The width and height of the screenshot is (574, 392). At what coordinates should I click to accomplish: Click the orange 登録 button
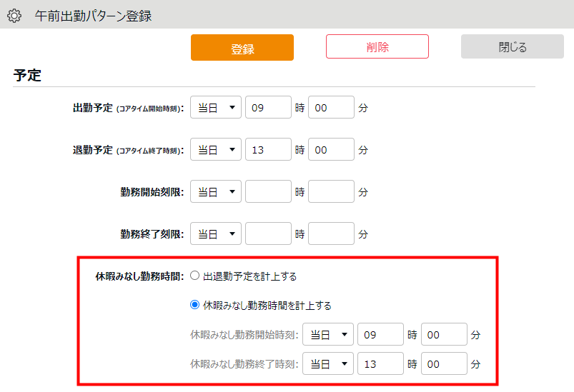(x=242, y=48)
